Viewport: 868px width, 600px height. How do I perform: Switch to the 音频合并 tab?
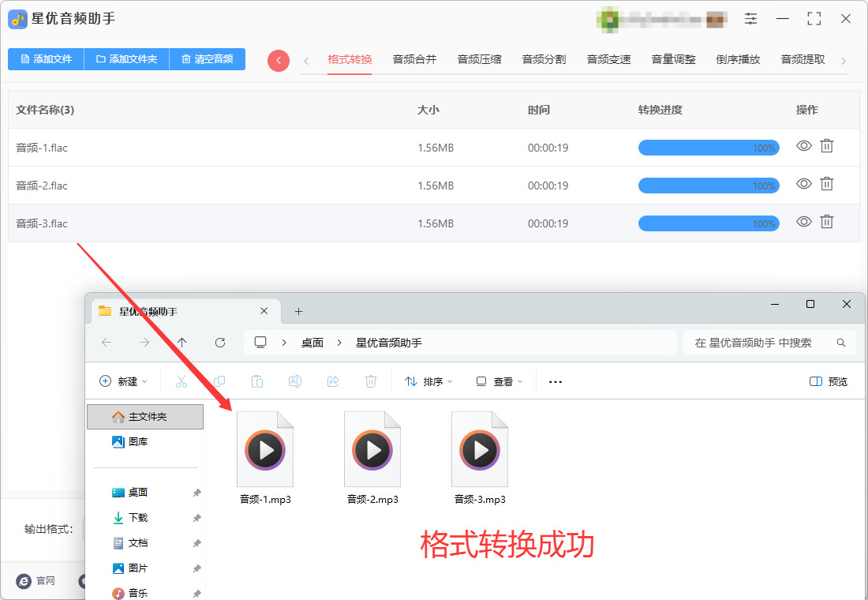click(414, 60)
